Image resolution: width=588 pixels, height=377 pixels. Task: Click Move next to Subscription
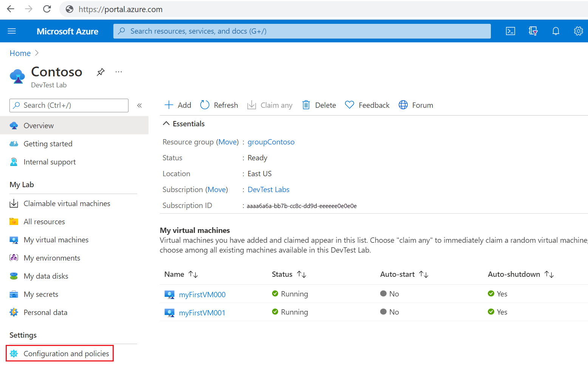coord(217,189)
